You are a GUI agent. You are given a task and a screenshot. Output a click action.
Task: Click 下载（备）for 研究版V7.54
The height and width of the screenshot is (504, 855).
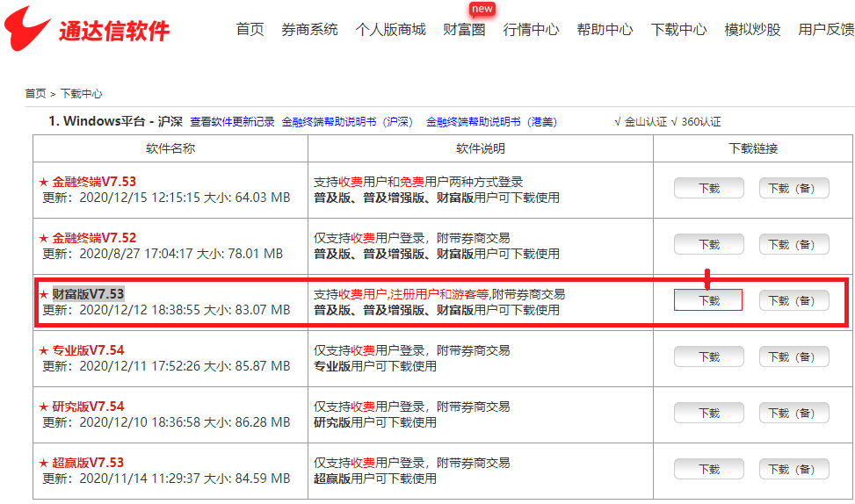[x=794, y=413]
